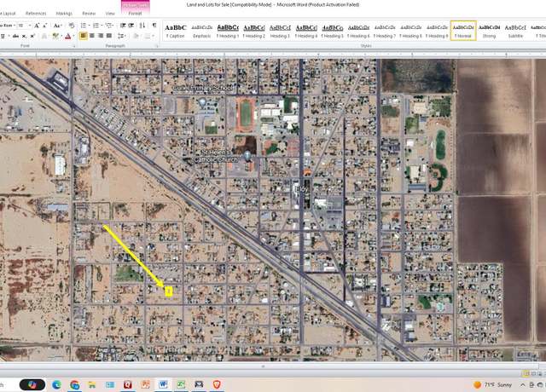Toggle Center alignment
This screenshot has height=392, width=546.
pos(92,36)
